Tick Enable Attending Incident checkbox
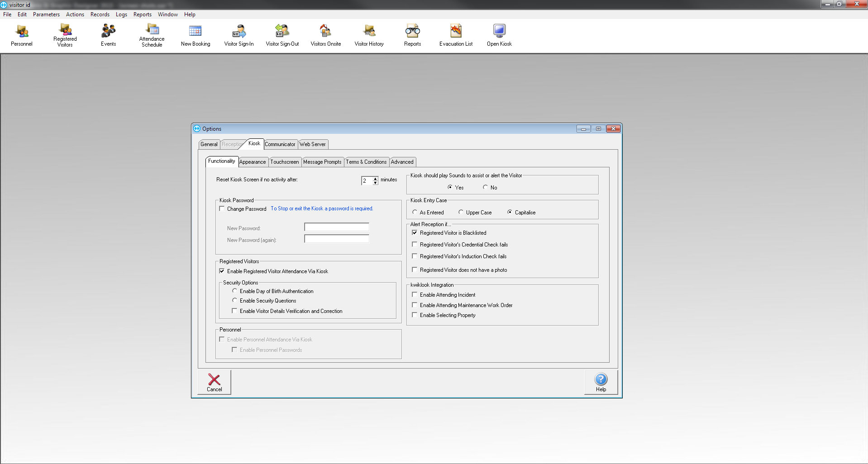Viewport: 868px width, 464px height. point(415,294)
